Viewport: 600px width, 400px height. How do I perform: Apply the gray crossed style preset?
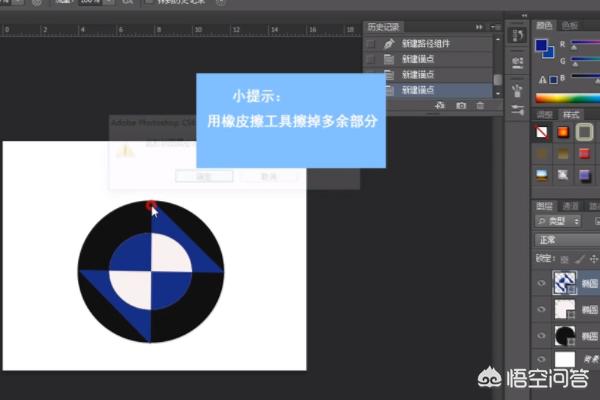point(563,175)
